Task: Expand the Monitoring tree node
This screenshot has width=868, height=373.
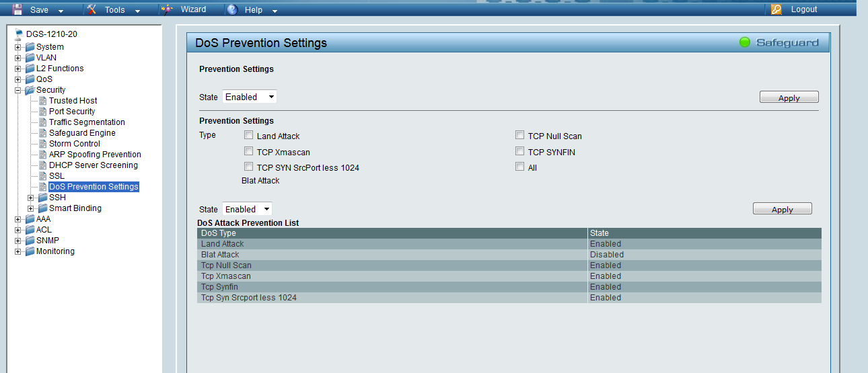Action: point(18,251)
